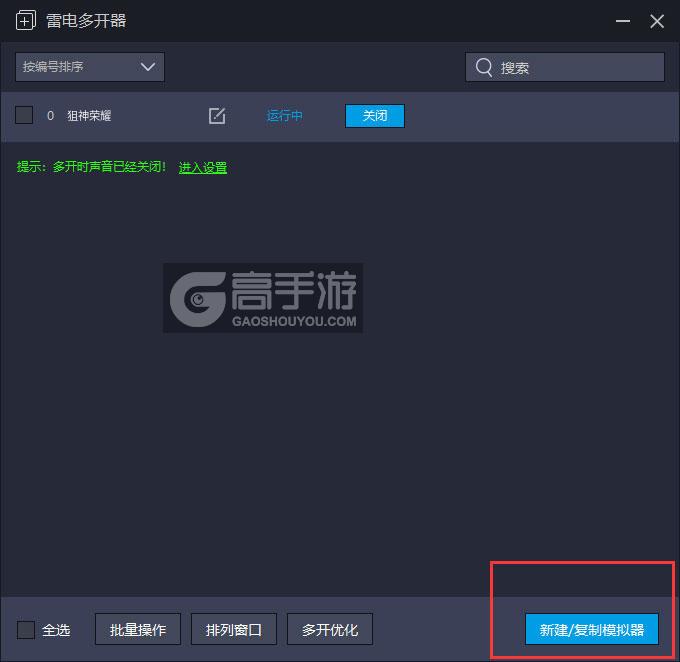Click the 关闭 button for 狙神荣耀
Viewport: 680px width, 662px height.
pos(375,116)
